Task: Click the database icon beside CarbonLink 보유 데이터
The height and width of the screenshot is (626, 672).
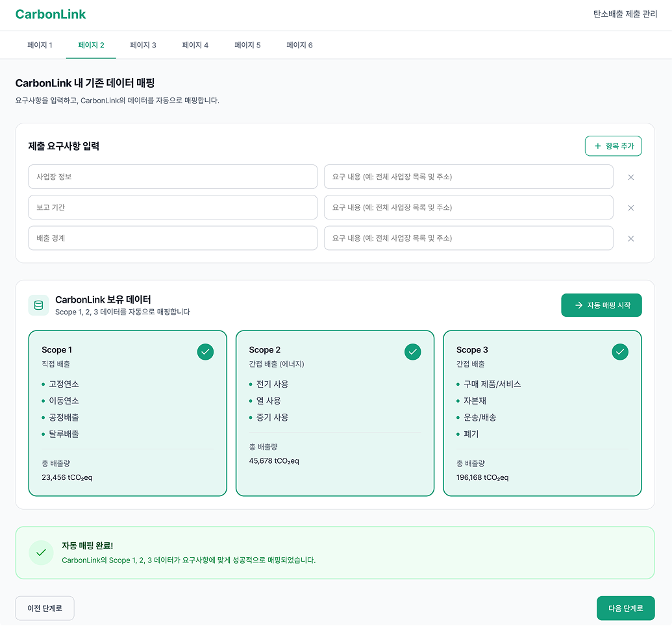Action: 38,305
